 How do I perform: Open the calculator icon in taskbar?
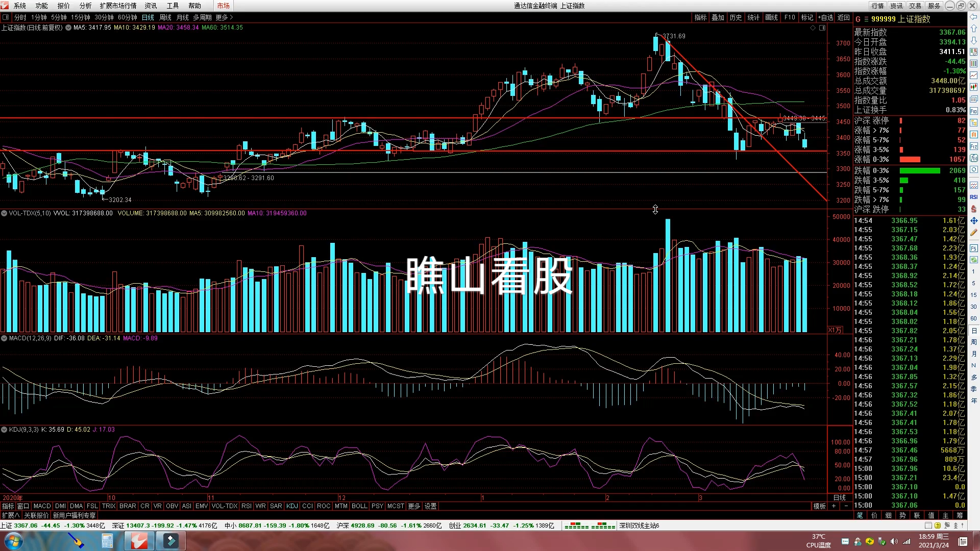pos(107,541)
